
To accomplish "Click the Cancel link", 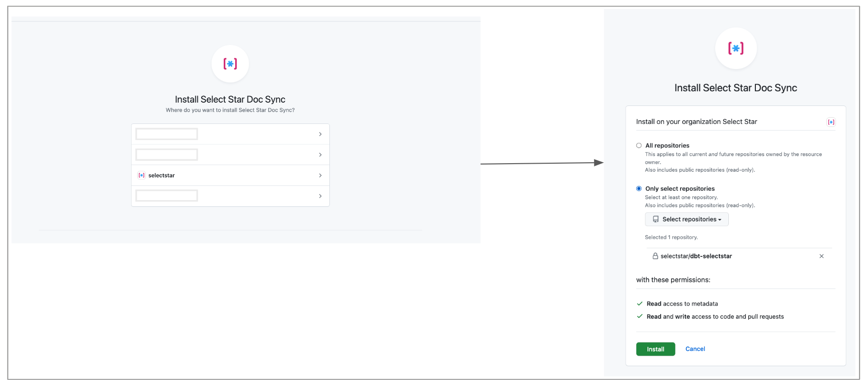I will [695, 349].
